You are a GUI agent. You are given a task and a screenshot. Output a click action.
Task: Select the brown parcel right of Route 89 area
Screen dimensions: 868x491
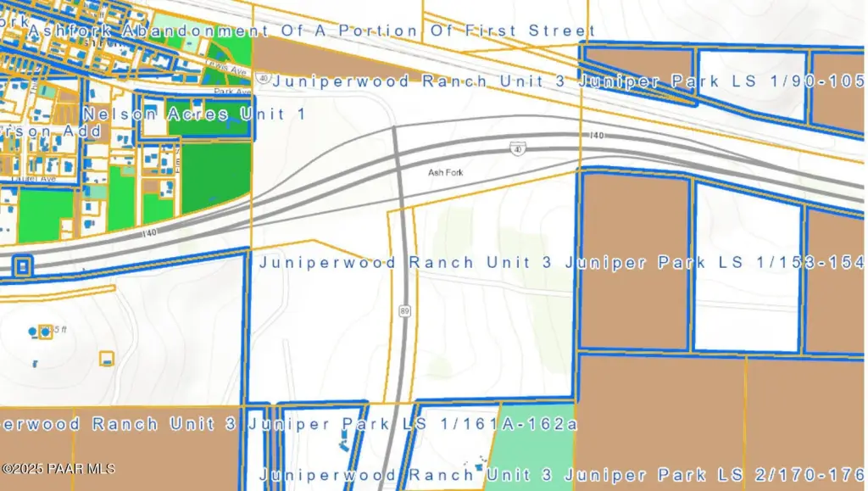(634, 263)
